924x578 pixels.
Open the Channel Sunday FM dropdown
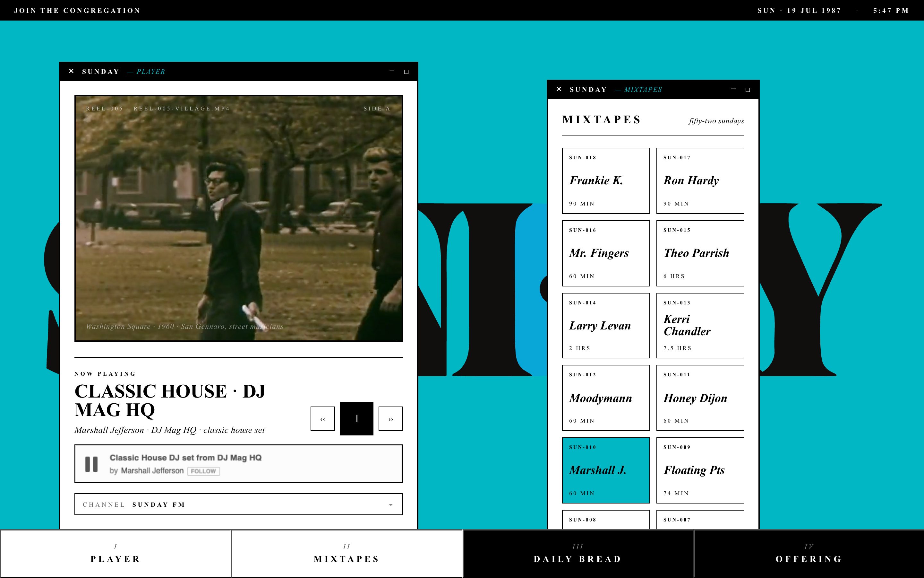(x=239, y=504)
